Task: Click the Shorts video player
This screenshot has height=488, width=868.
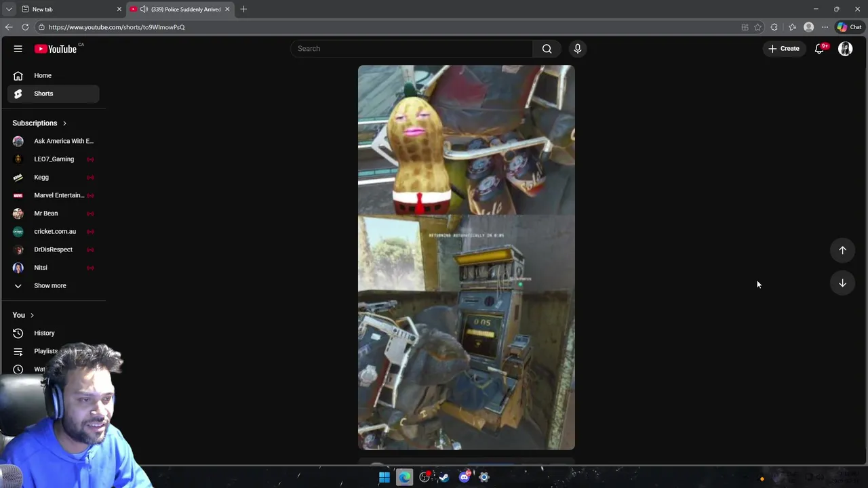Action: tap(467, 258)
